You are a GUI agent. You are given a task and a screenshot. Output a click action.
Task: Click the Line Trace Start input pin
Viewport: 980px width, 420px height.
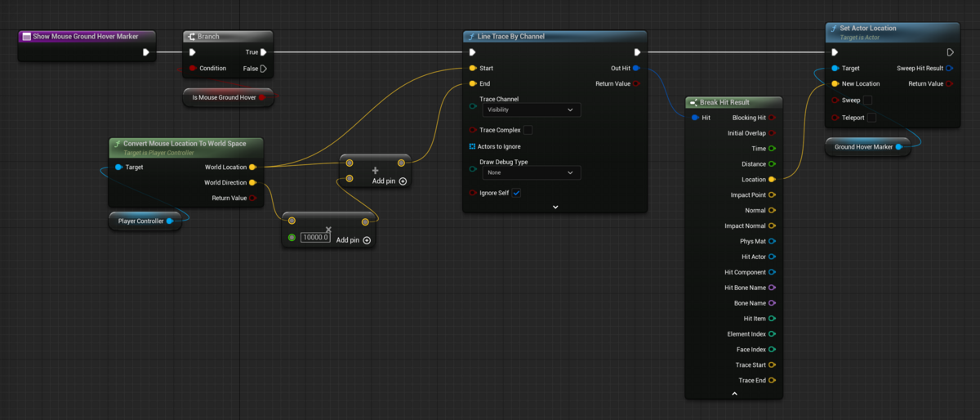click(x=473, y=68)
